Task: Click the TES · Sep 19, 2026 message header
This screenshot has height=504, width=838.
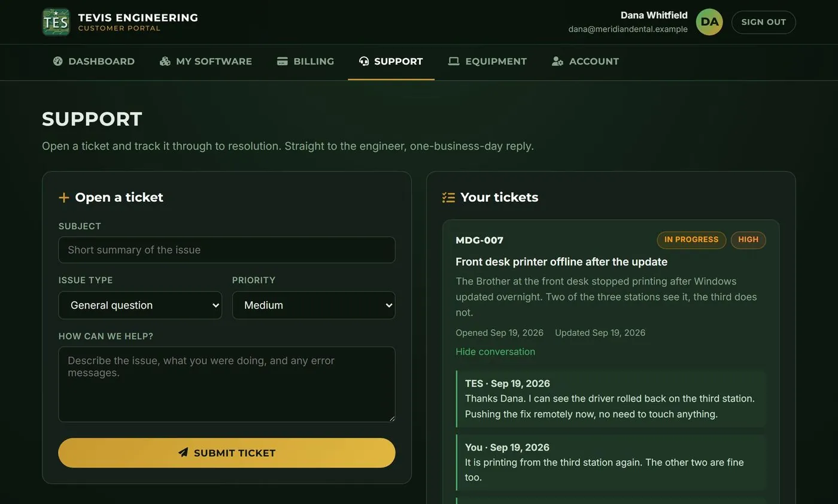Action: [508, 384]
